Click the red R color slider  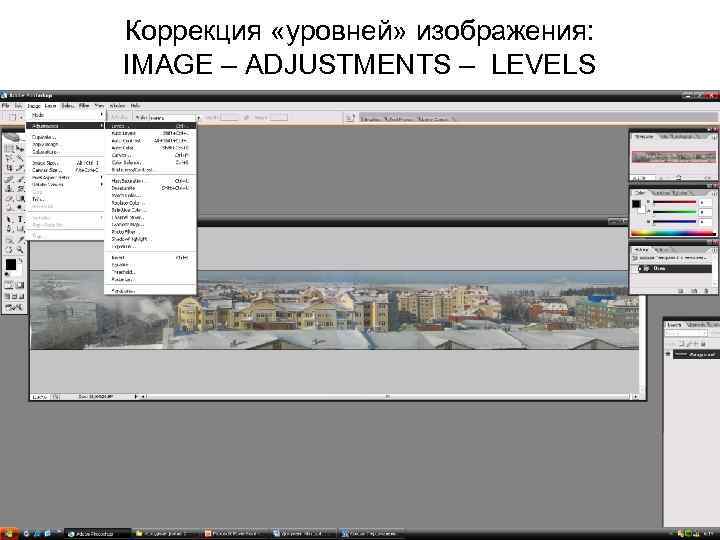click(675, 202)
